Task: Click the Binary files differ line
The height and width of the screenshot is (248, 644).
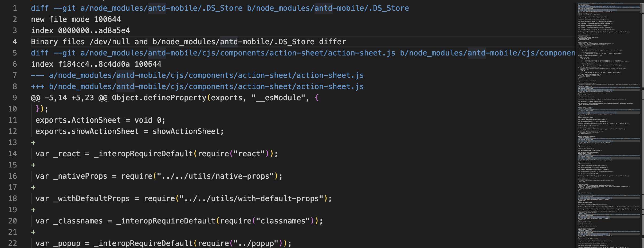Action: pyautogui.click(x=187, y=42)
